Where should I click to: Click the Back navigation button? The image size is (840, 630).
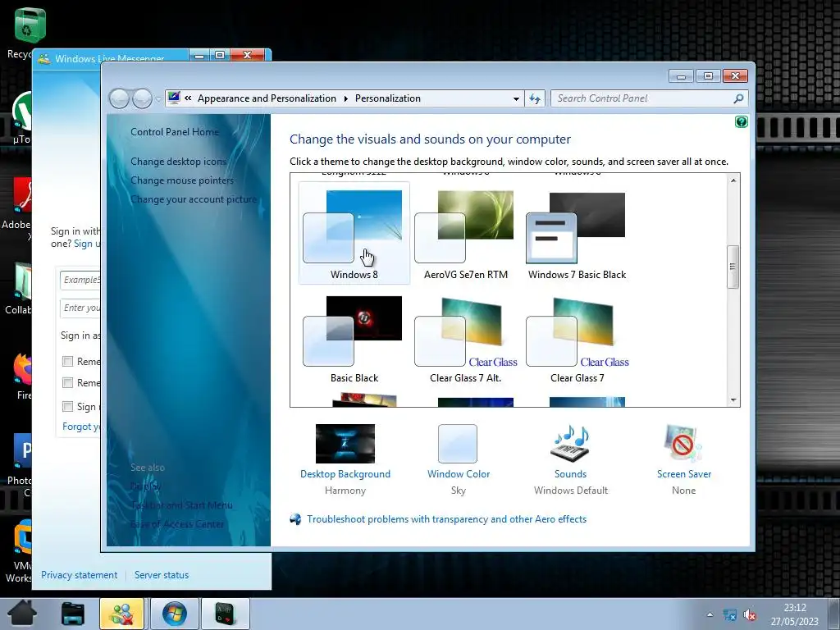pos(119,98)
